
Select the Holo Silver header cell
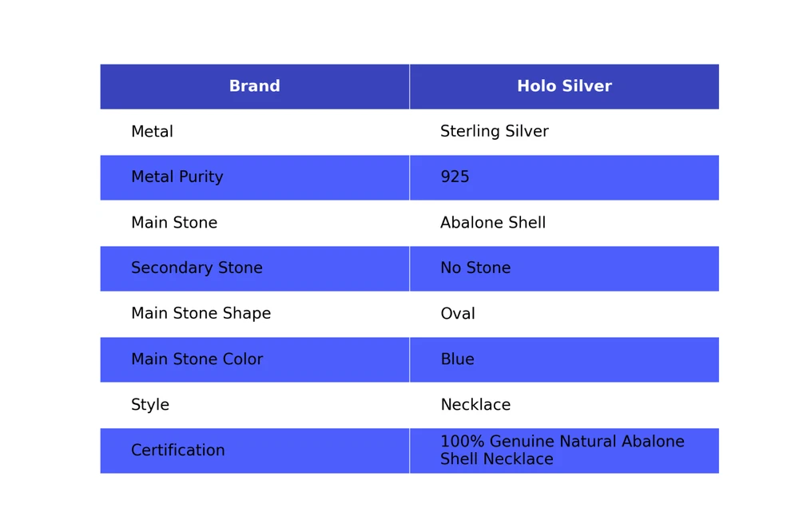coord(564,86)
